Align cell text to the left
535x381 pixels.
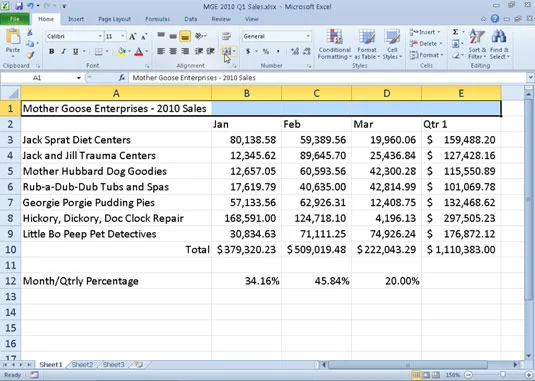[161, 51]
